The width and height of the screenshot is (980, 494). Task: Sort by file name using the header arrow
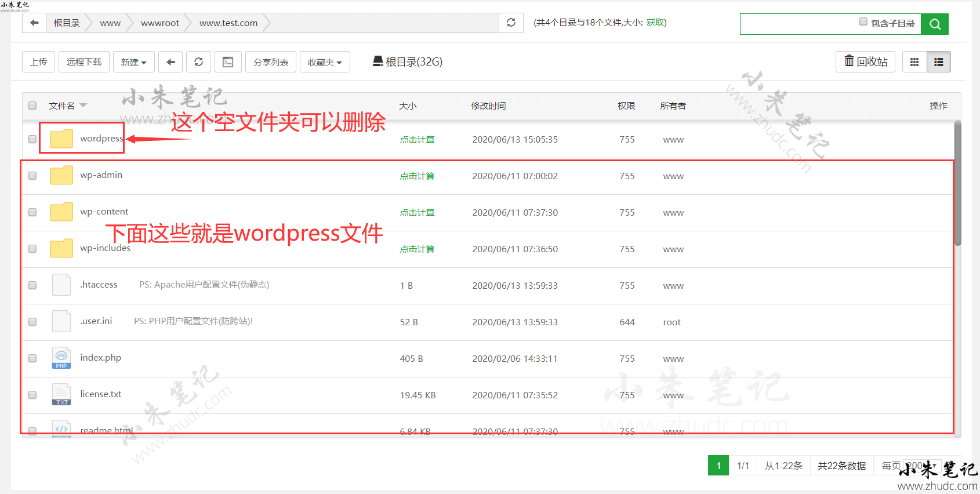83,106
